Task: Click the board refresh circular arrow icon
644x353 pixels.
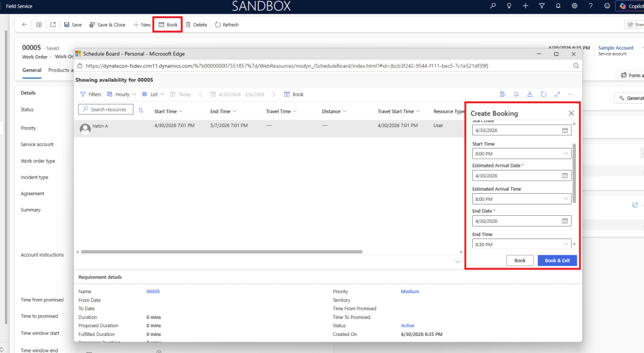Action: [543, 94]
